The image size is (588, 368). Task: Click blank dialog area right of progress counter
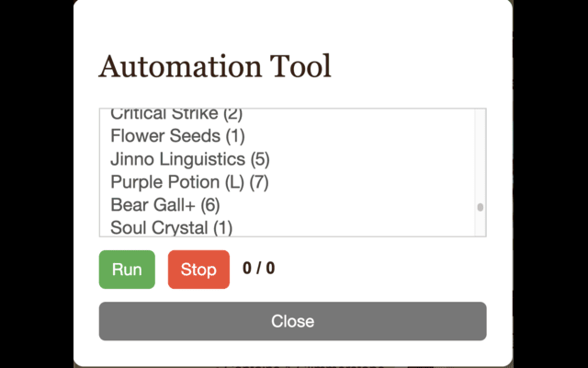pos(386,269)
